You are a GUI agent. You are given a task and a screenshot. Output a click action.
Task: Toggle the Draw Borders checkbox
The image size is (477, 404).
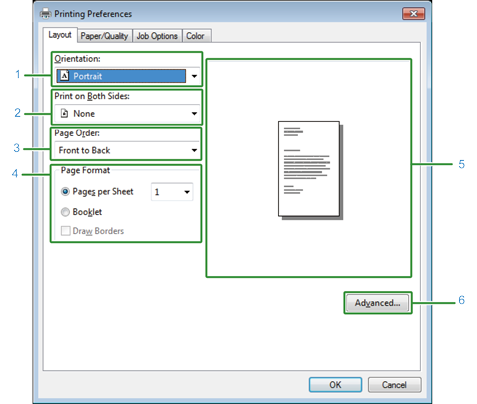click(66, 231)
